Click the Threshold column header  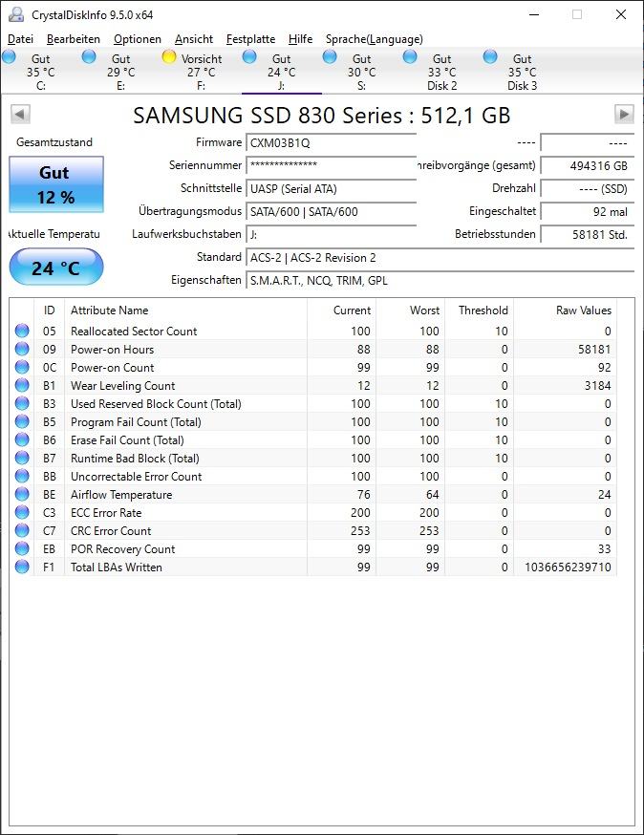coord(479,310)
